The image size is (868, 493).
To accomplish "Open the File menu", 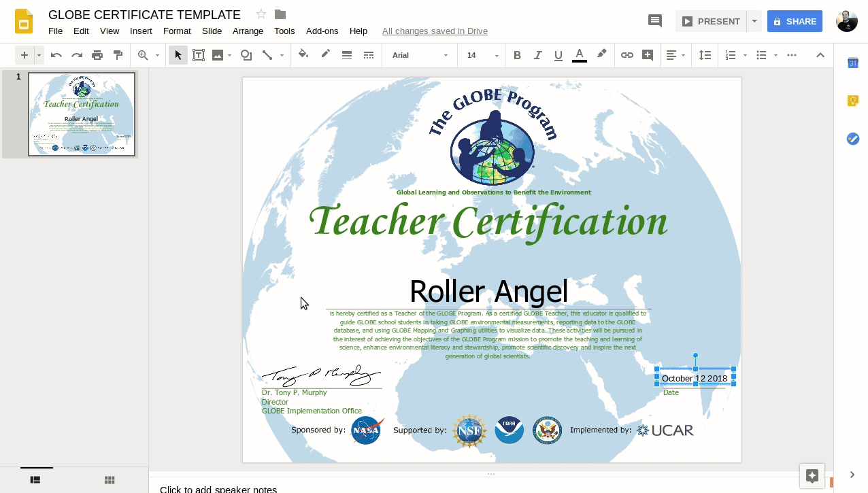I will (x=55, y=31).
